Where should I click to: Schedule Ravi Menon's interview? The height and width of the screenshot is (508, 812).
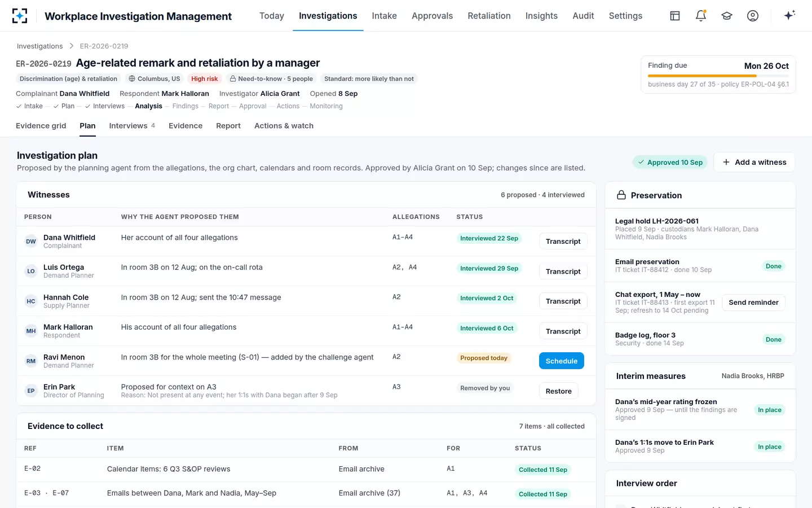pos(562,361)
